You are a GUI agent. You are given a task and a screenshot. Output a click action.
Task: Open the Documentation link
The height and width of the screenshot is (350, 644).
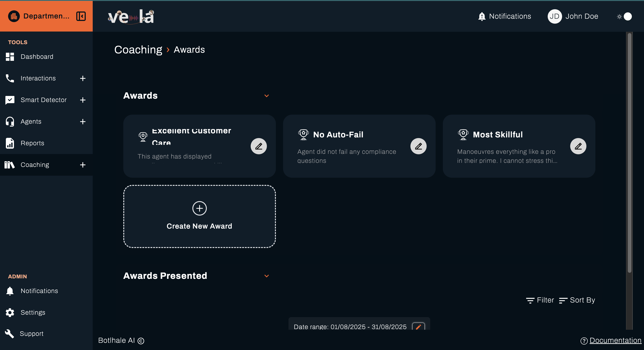[615, 340]
